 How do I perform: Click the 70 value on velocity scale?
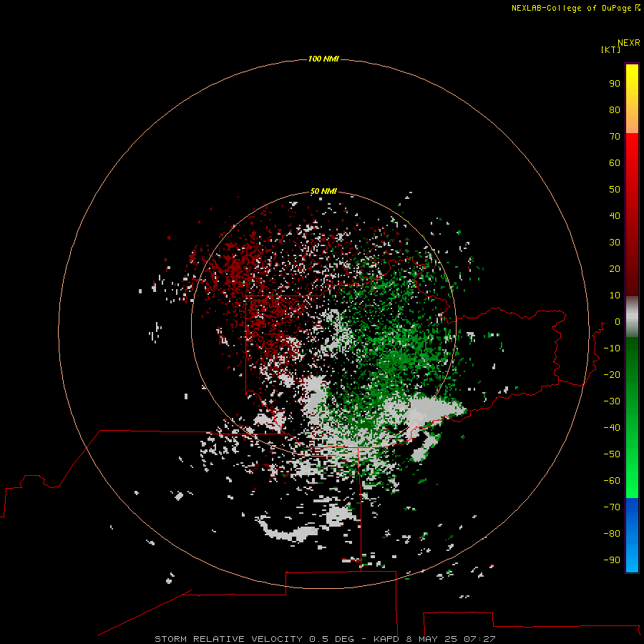click(x=615, y=137)
